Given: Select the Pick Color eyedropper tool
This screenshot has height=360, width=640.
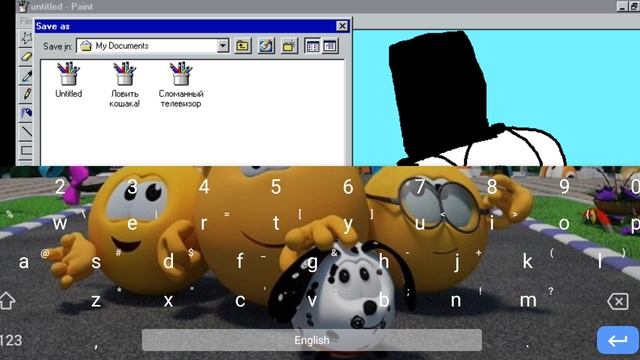Looking at the screenshot, I should pos(26,76).
